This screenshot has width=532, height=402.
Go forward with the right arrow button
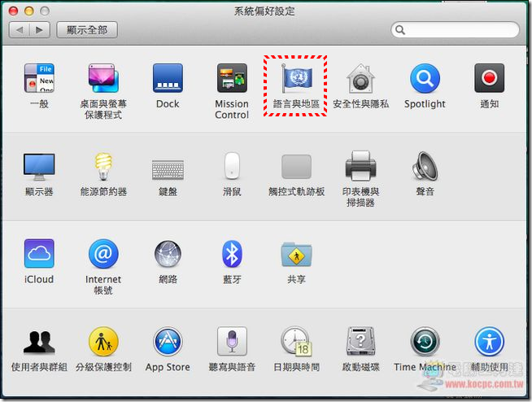40,30
